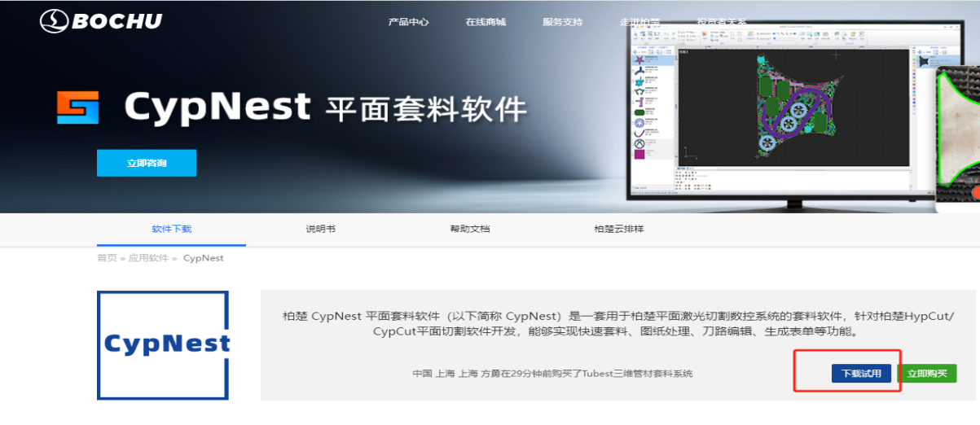Switch to the 软件下载 tab
980x425 pixels.
(x=171, y=229)
